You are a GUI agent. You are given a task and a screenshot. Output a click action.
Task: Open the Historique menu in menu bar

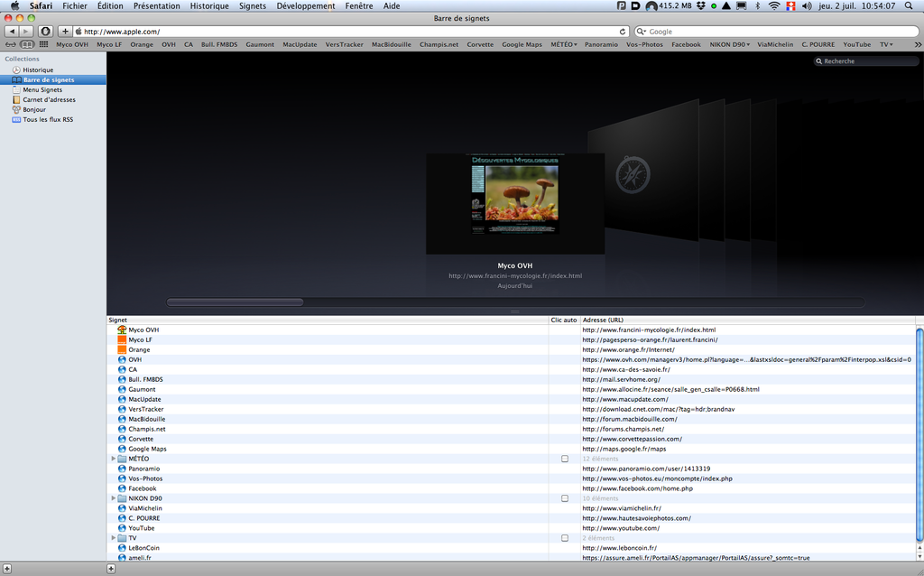click(x=209, y=6)
